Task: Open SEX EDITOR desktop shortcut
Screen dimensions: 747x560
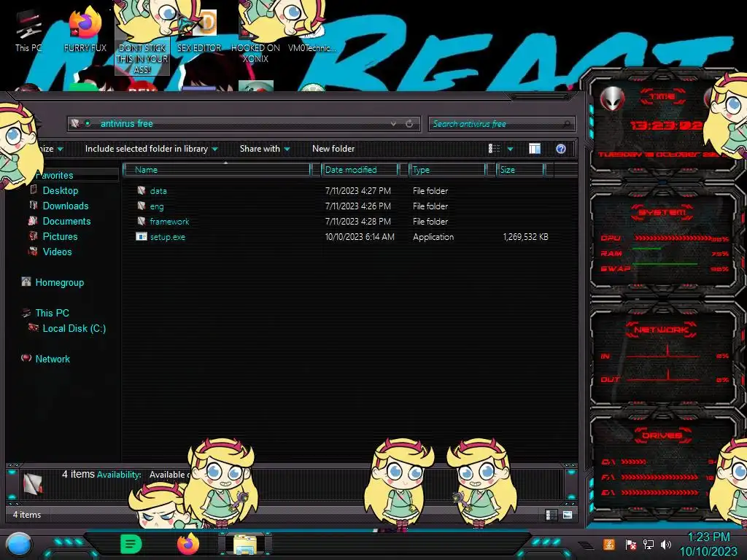Action: click(x=199, y=31)
